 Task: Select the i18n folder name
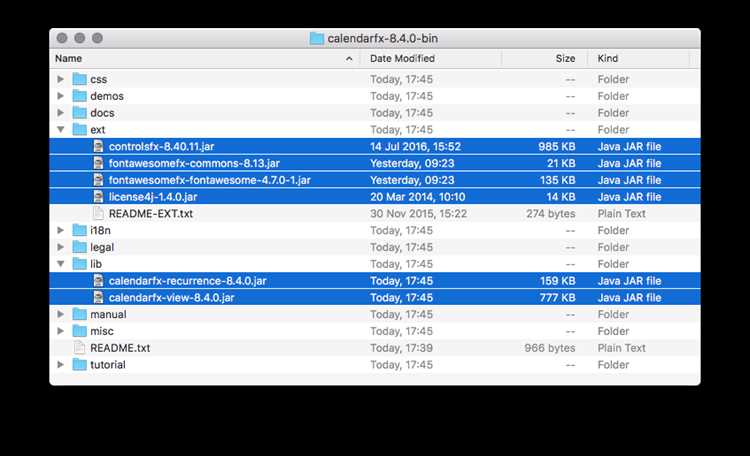point(100,230)
